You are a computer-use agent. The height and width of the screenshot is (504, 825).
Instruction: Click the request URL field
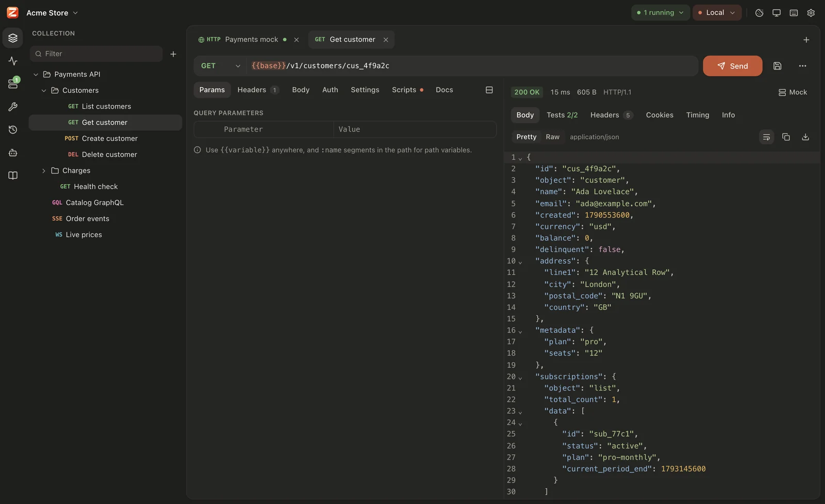coord(472,66)
